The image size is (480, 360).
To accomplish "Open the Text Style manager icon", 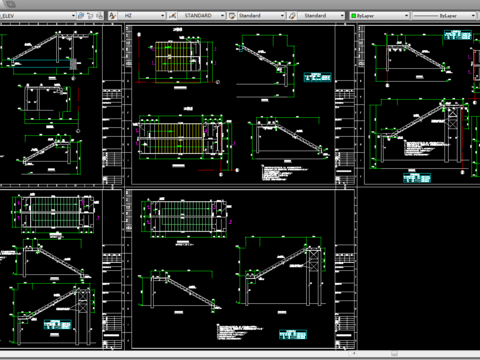I will tap(112, 16).
